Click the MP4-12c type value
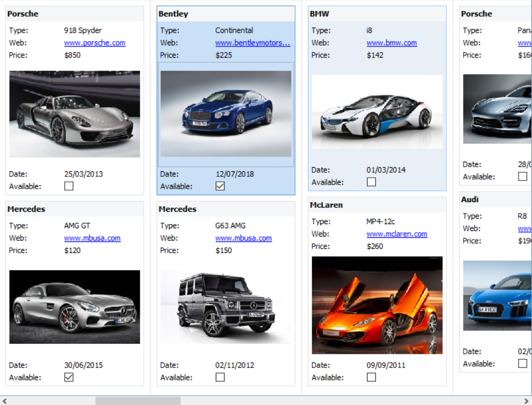The height and width of the screenshot is (405, 532). (x=381, y=221)
